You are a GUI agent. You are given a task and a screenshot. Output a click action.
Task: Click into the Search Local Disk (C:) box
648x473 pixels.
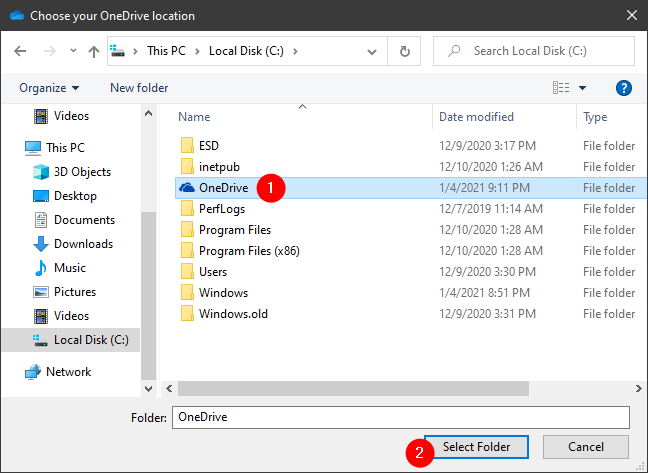coord(534,51)
